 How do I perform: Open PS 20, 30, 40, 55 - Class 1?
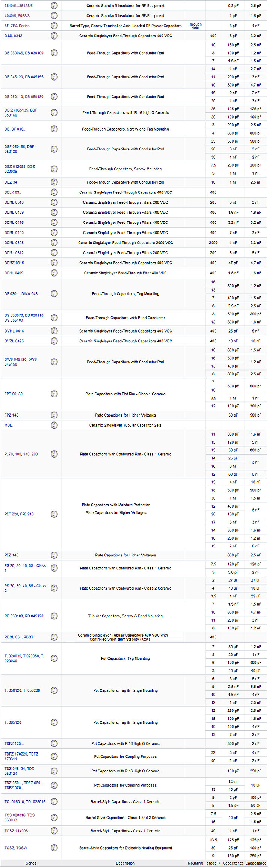[25, 568]
